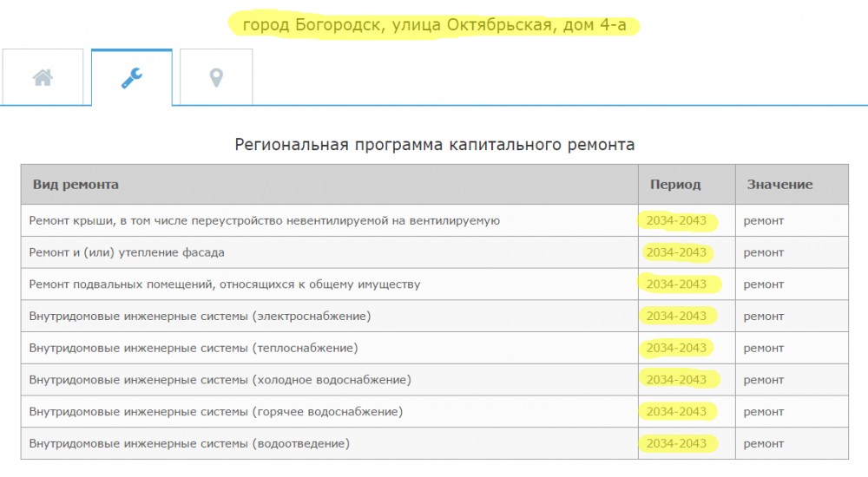Select the Ремонт крыши row text
Screen dimensions: 868x477
click(264, 221)
